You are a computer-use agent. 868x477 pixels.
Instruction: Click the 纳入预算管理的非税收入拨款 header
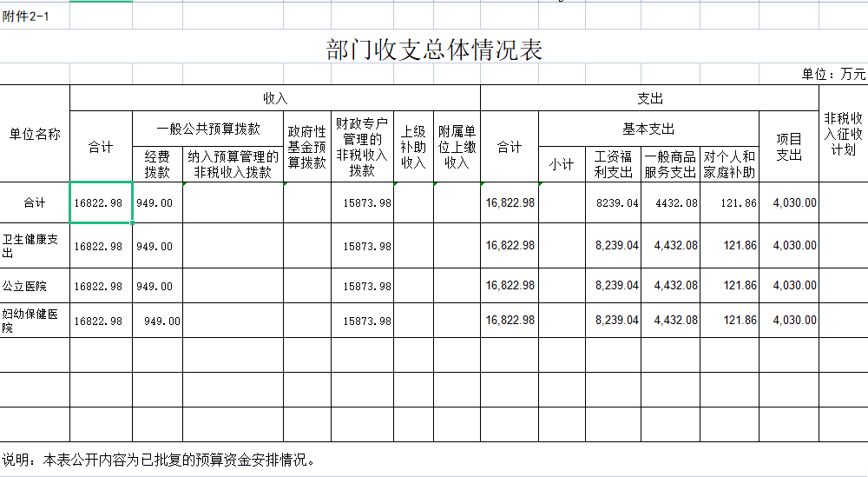tap(233, 164)
